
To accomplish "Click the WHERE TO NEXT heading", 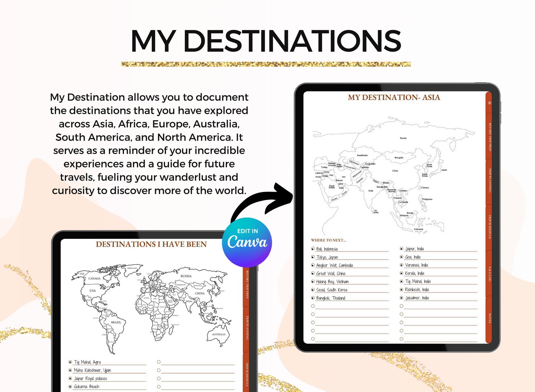I will pyautogui.click(x=329, y=240).
